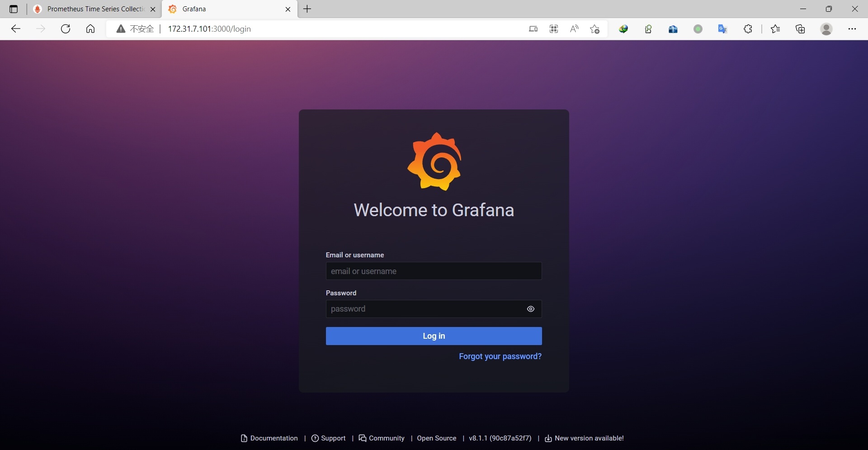This screenshot has width=868, height=450.
Task: Click the address bar URL
Action: [209, 29]
